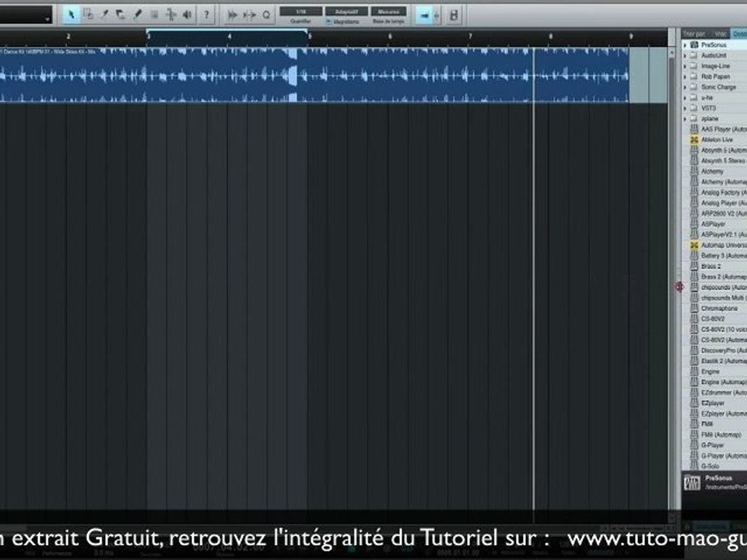Select the Eraser tool
The image size is (747, 560).
(x=121, y=15)
